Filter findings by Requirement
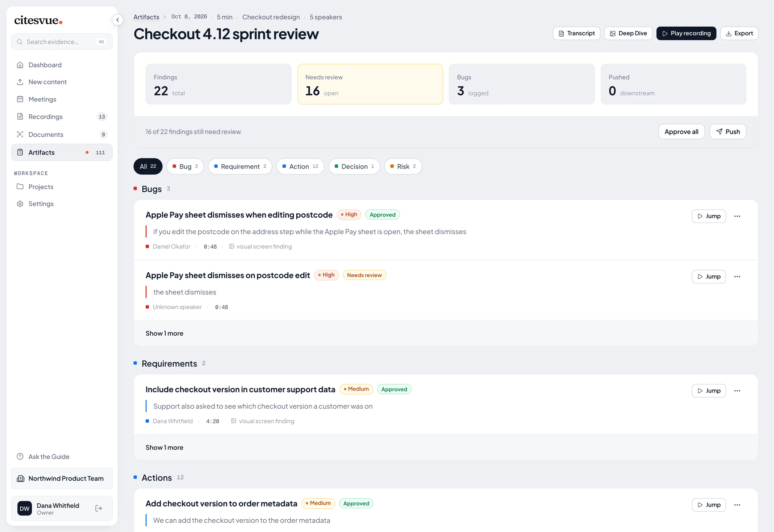Image resolution: width=774 pixels, height=532 pixels. [240, 166]
